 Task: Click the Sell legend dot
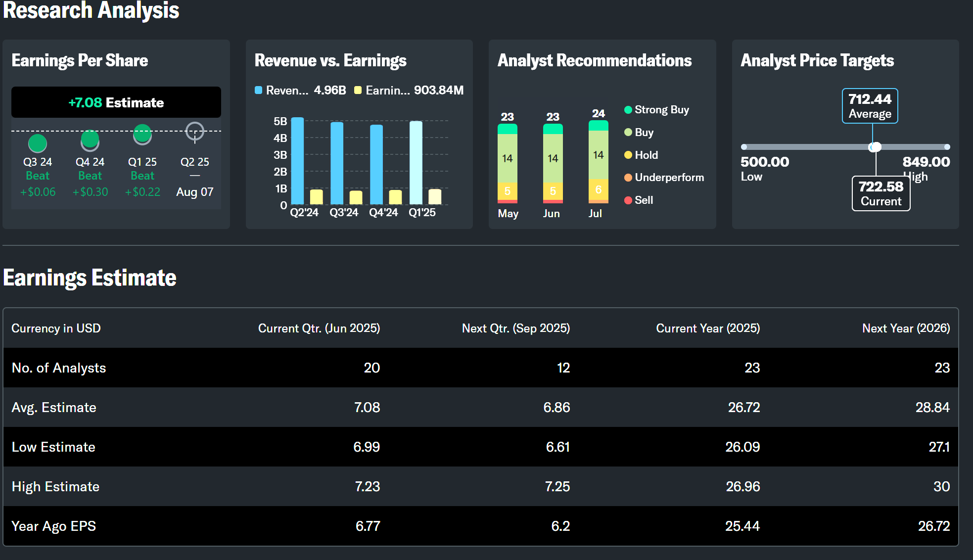click(x=628, y=200)
